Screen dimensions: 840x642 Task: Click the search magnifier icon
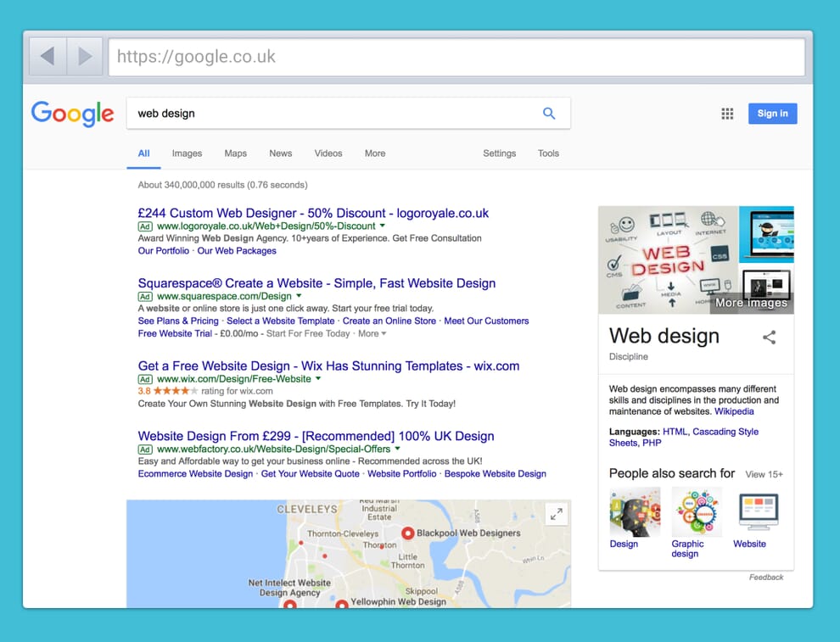pos(548,113)
